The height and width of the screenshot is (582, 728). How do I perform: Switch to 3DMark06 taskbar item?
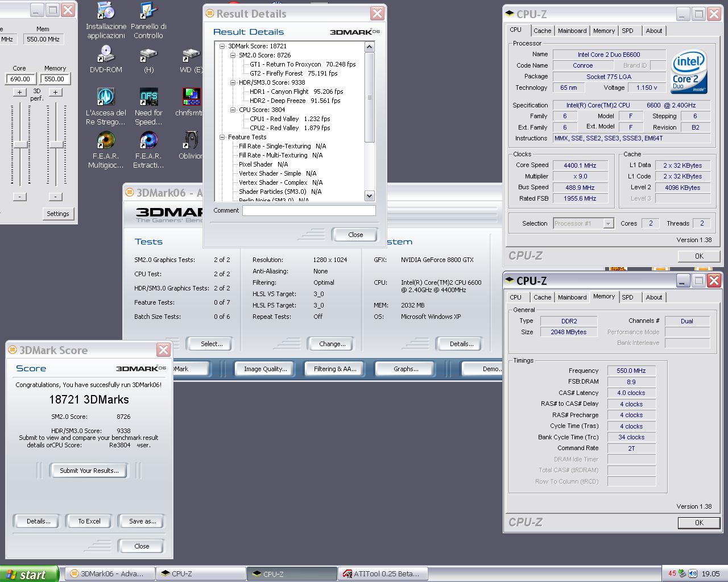click(109, 574)
